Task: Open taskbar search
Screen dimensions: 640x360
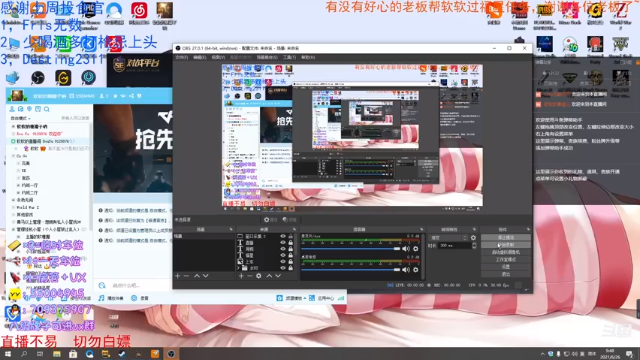Action: [x=24, y=353]
